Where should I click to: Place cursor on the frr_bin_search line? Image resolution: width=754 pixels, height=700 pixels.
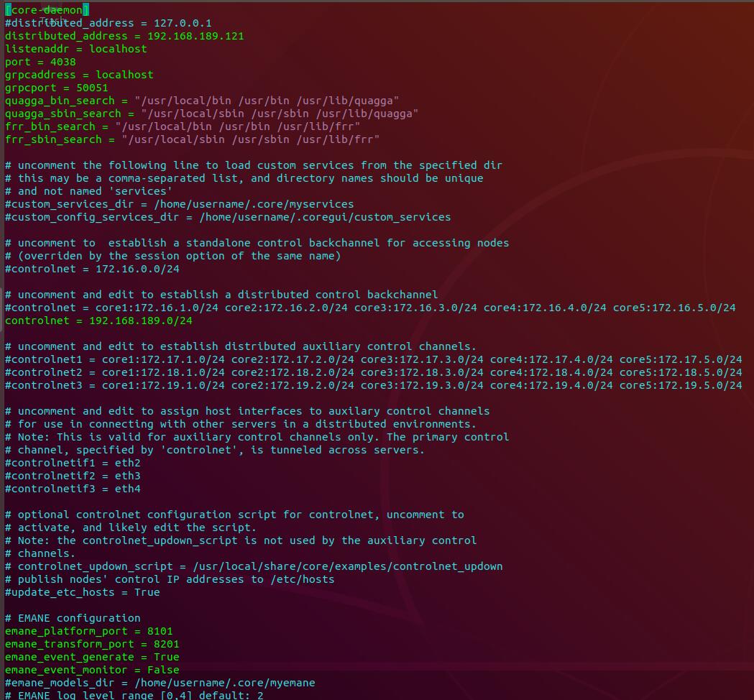[183, 127]
